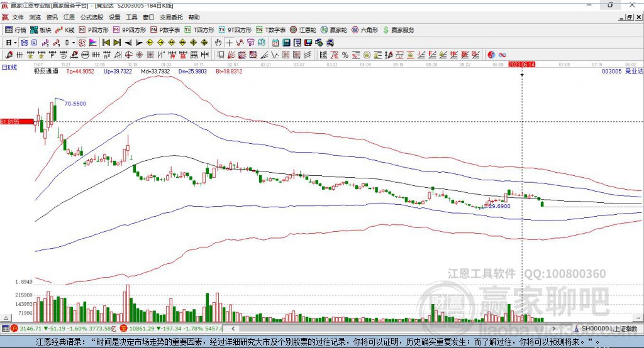This screenshot has height=348, width=644.
Task: Open the 文件 menu
Action: coord(18,17)
